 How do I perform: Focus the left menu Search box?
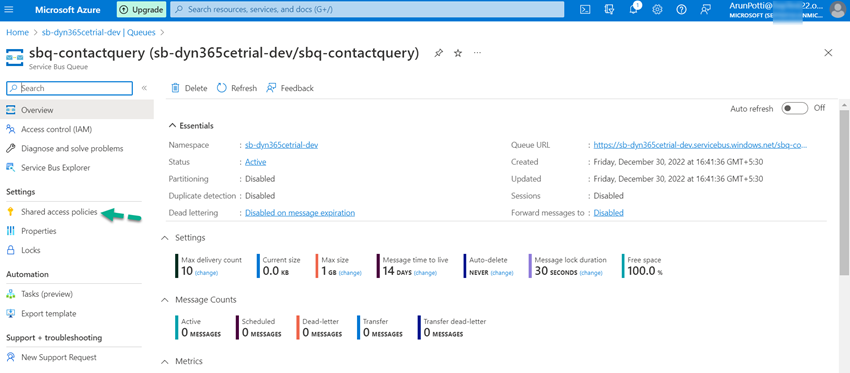[69, 88]
